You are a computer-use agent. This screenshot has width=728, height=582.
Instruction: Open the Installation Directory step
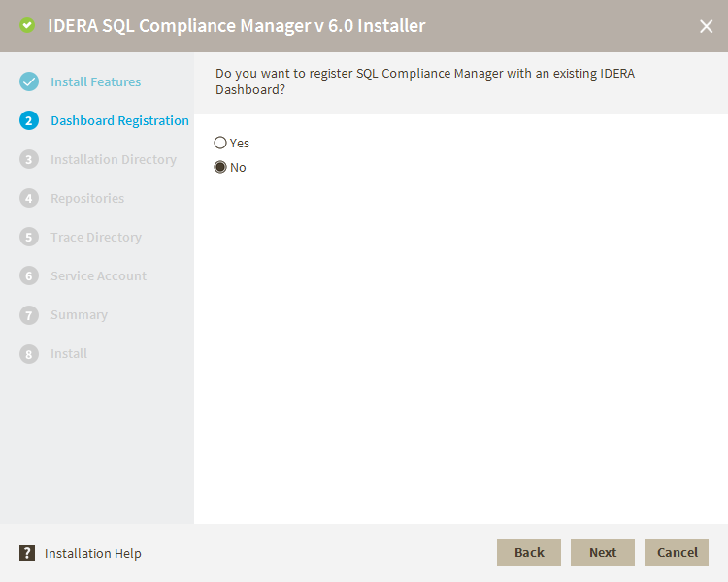[114, 159]
